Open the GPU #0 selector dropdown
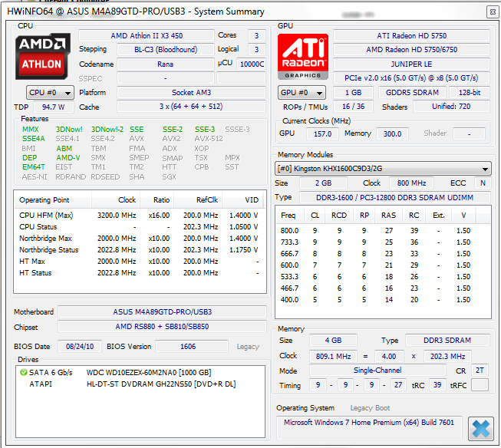Screen dimensions: 501x448 click(x=302, y=93)
